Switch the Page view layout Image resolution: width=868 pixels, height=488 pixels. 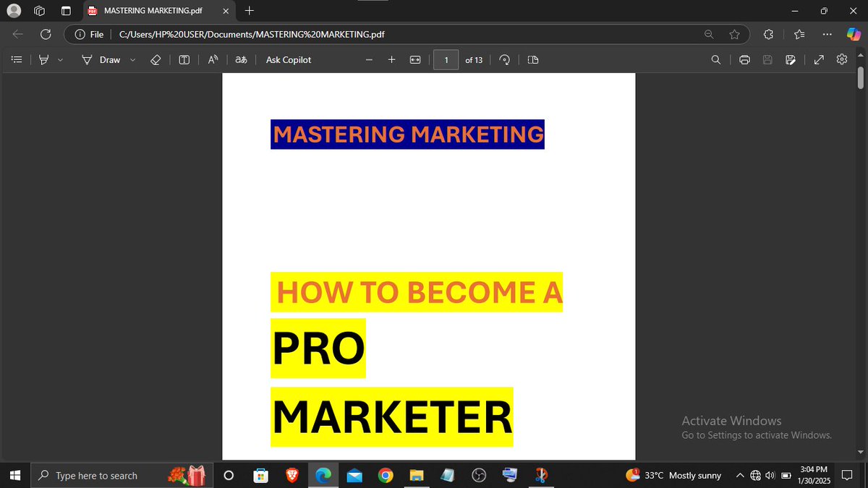click(533, 60)
